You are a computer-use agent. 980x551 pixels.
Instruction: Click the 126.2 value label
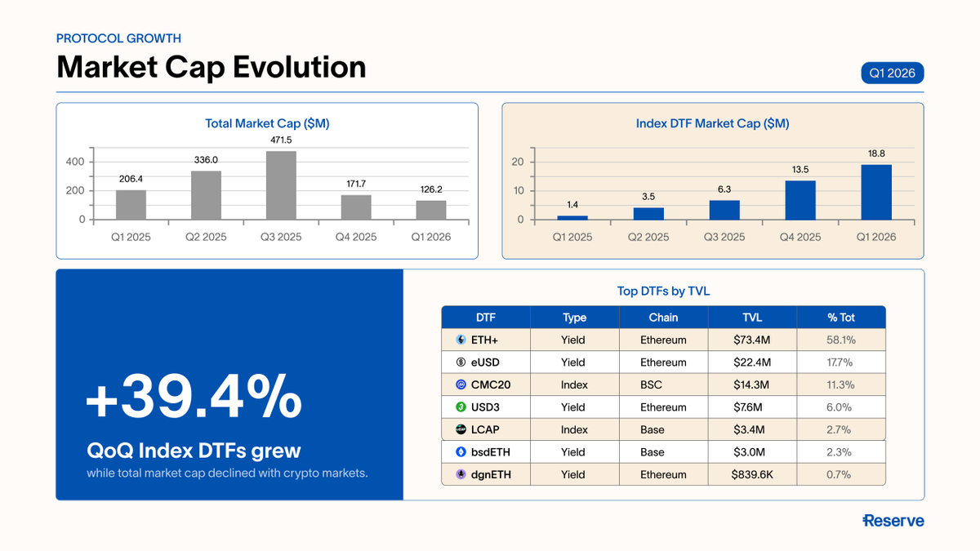[431, 189]
